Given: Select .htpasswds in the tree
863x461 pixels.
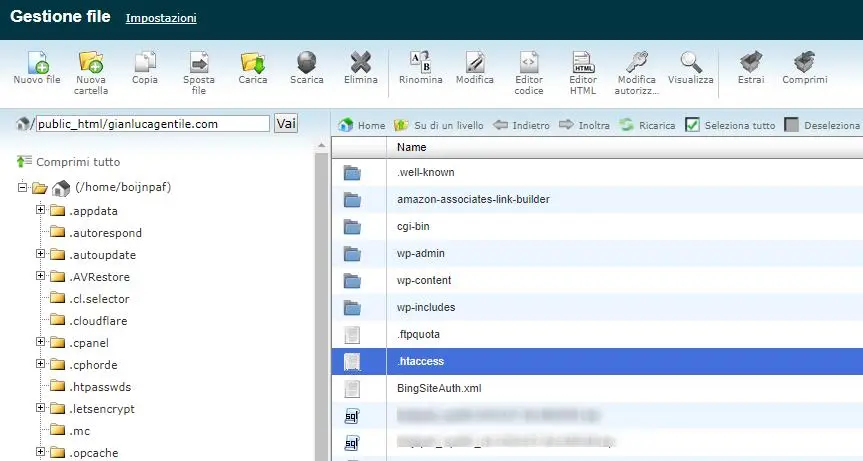Looking at the screenshot, I should coord(100,387).
